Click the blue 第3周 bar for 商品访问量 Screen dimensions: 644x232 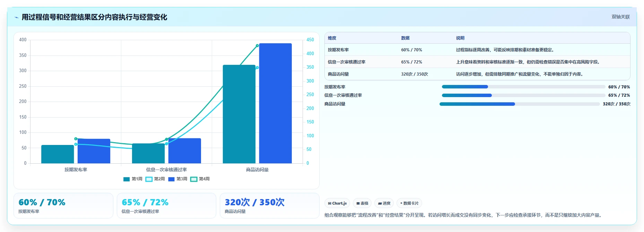[x=276, y=103]
